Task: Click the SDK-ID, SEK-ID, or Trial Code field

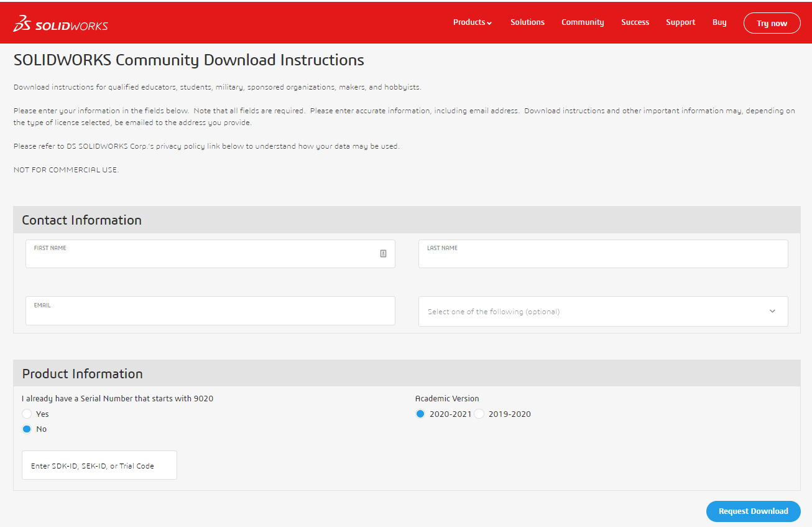Action: [x=99, y=465]
